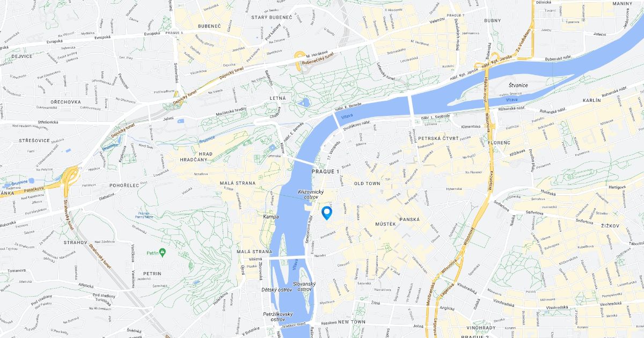This screenshot has height=338, width=644.
Task: Select the PETŘÍN hill area label
Action: click(x=152, y=274)
